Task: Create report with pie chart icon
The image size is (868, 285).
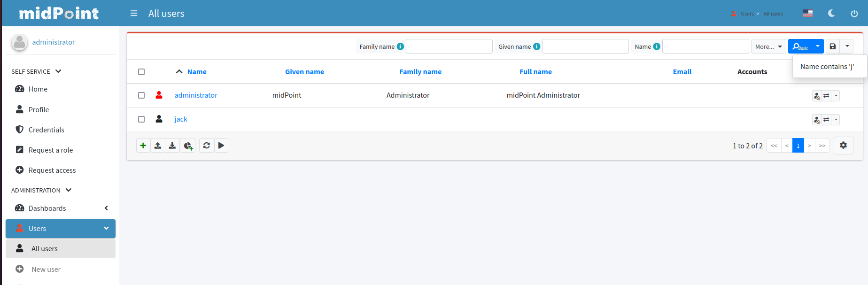Action: 188,146
